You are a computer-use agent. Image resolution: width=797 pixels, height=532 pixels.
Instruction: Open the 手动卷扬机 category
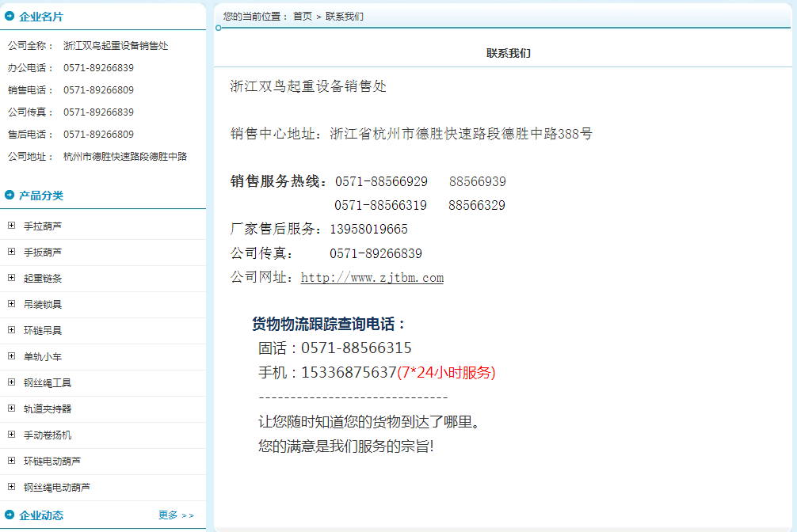click(x=48, y=435)
